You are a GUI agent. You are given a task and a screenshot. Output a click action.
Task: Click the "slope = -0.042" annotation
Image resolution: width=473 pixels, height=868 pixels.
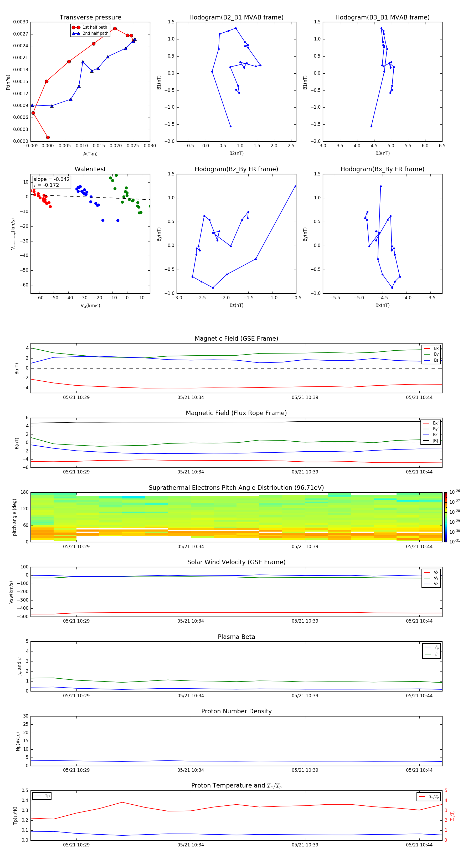(x=52, y=179)
